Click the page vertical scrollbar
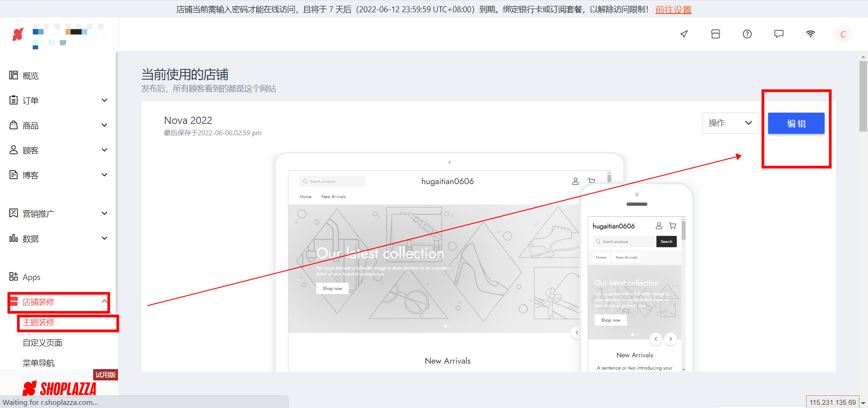This screenshot has width=868, height=408. point(863,95)
